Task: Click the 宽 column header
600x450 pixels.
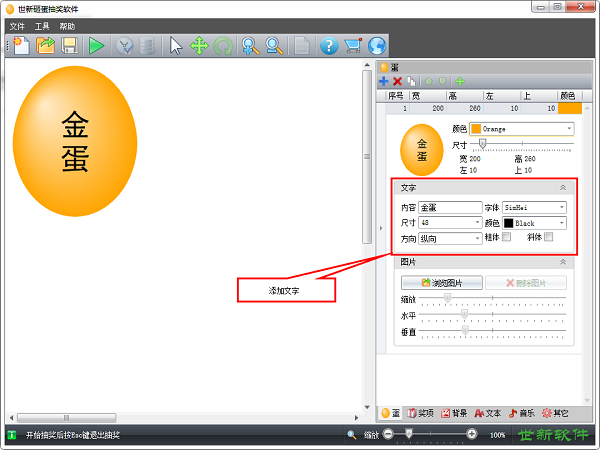Action: click(428, 96)
